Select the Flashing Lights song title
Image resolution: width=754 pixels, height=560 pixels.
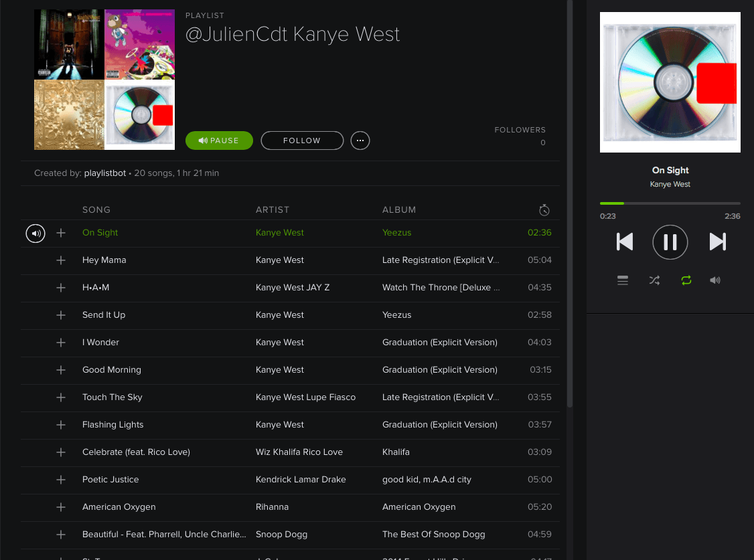point(113,425)
